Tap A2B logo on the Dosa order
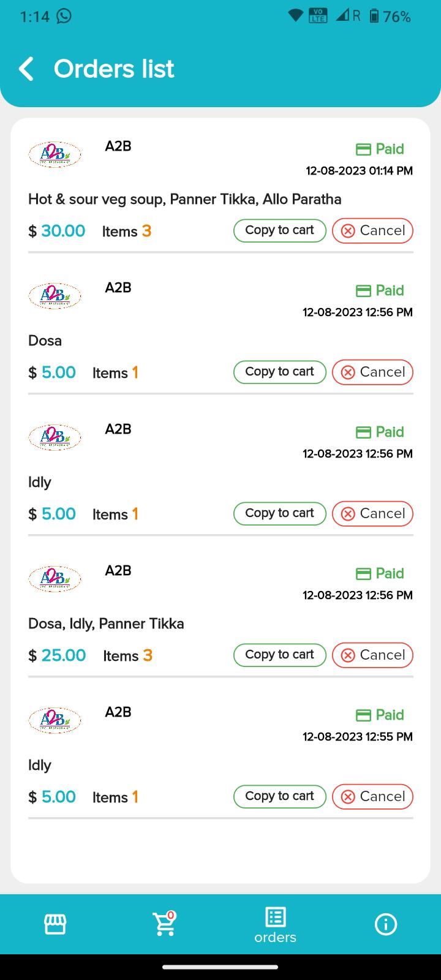This screenshot has height=980, width=441. pyautogui.click(x=55, y=296)
